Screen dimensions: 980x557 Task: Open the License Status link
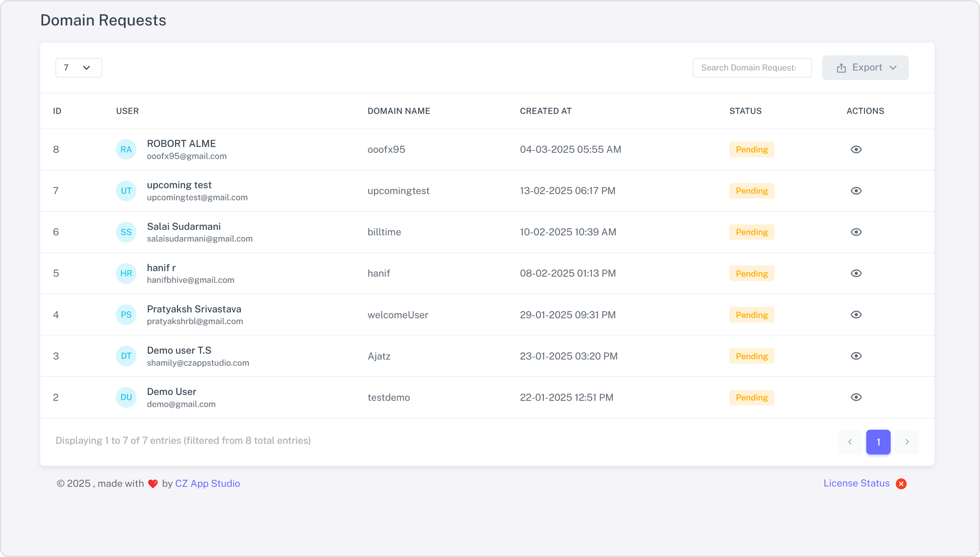857,483
